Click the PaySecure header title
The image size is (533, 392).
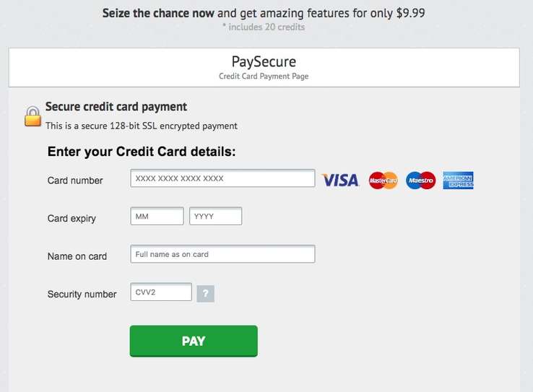[264, 62]
